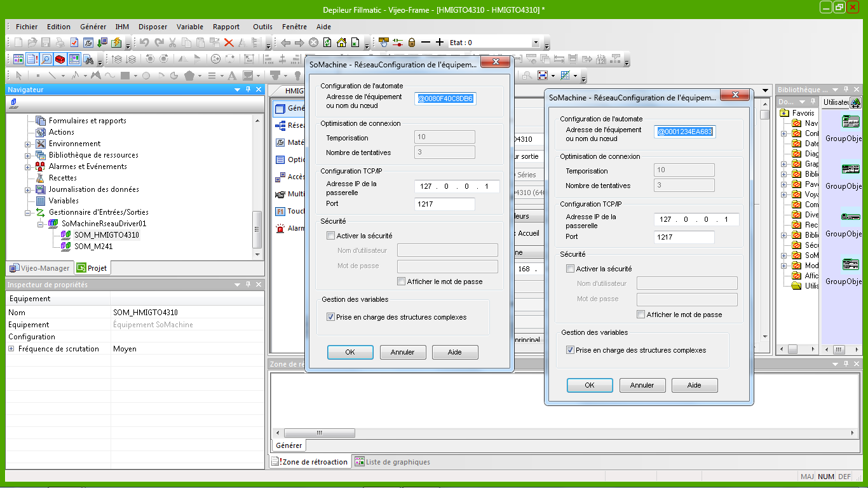Screen dimensions: 868x488
Task: Open the 'Etat : 0' dropdown
Action: (535, 43)
